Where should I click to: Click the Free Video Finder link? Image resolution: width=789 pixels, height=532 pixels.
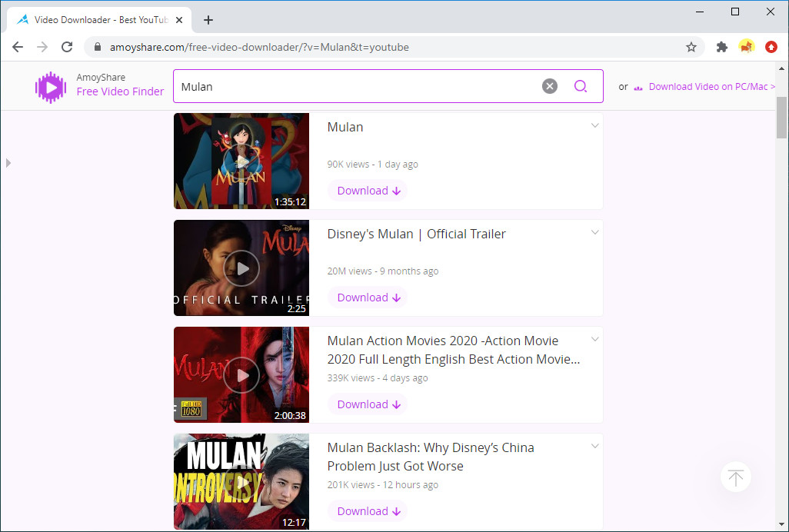[x=120, y=91]
